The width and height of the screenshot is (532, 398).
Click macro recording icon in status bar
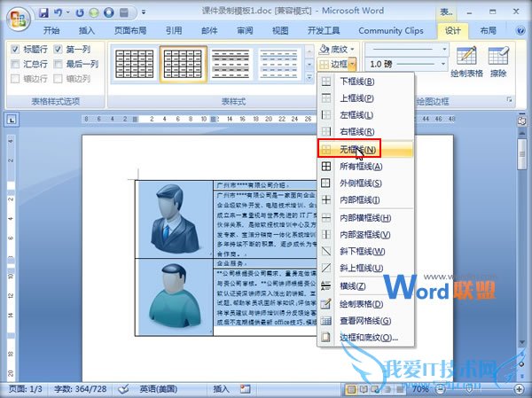coord(245,388)
